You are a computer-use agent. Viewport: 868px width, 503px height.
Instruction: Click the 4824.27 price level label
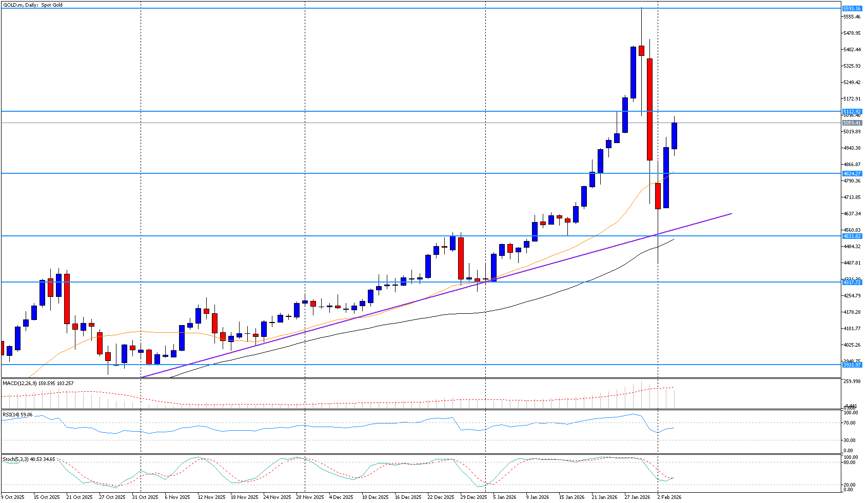[852, 173]
